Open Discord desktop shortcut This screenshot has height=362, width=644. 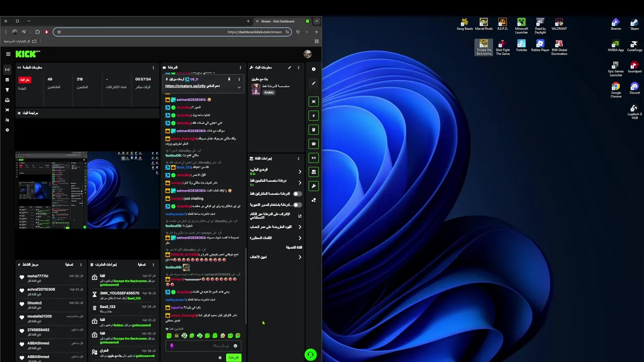click(634, 88)
